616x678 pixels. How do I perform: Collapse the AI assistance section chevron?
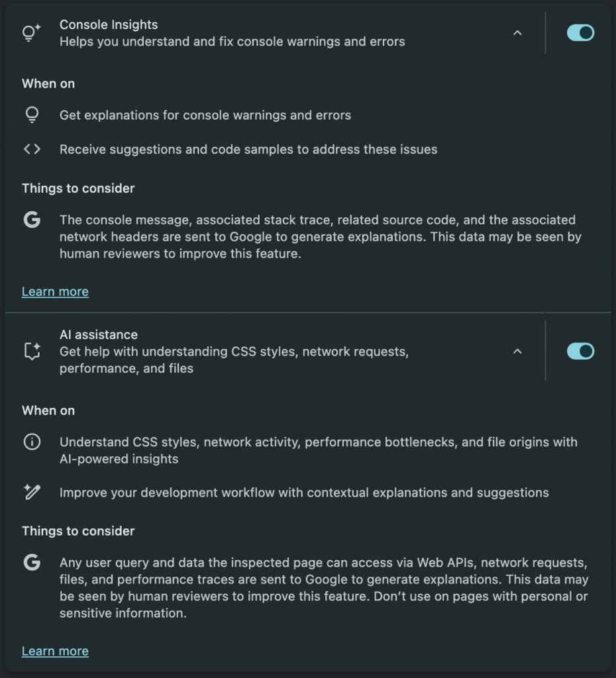517,351
